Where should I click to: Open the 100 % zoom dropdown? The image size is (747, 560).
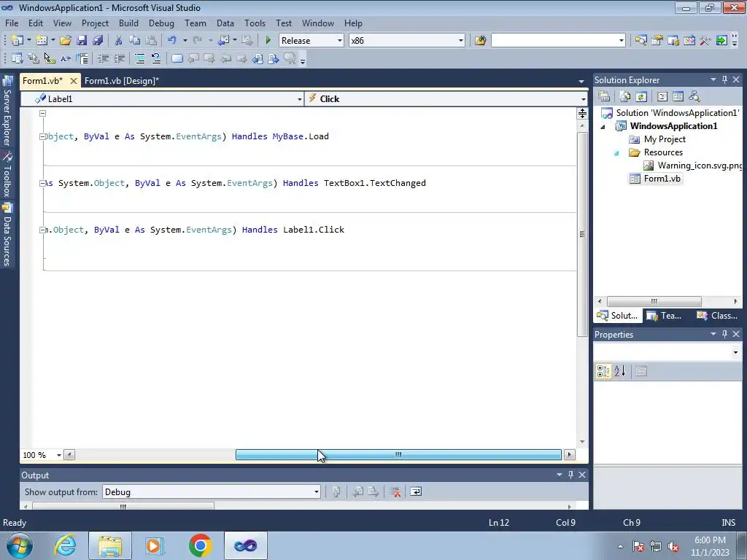[58, 455]
